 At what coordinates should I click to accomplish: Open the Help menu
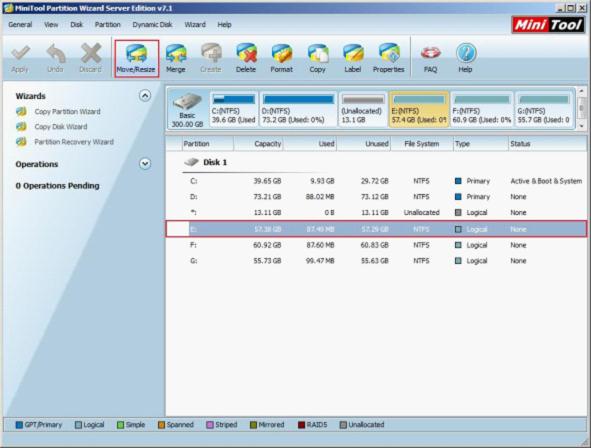coord(224,24)
